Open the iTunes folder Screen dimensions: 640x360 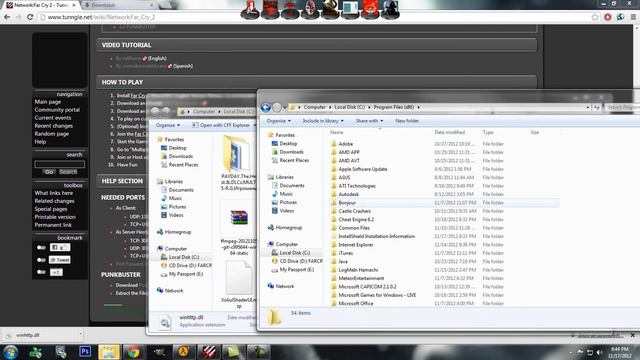[x=345, y=253]
